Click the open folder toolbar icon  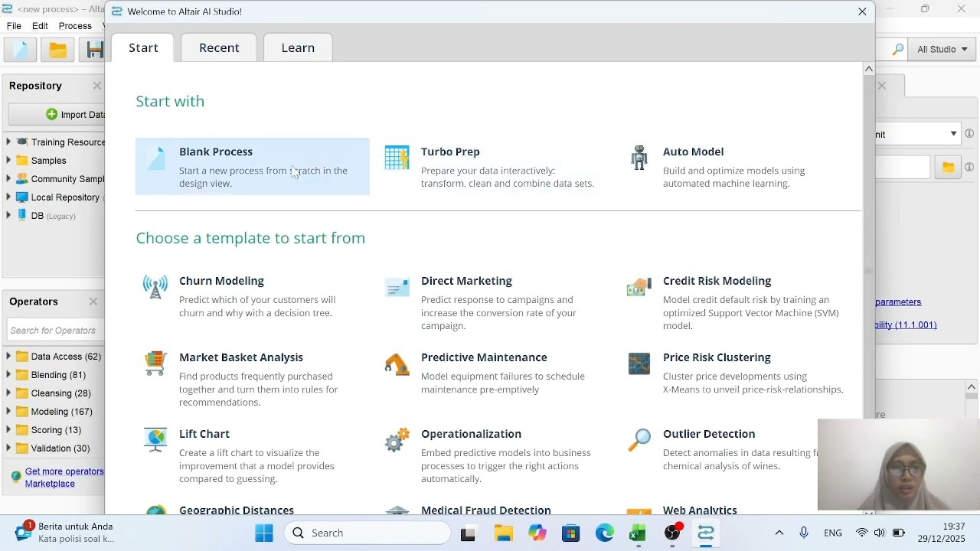pyautogui.click(x=58, y=50)
